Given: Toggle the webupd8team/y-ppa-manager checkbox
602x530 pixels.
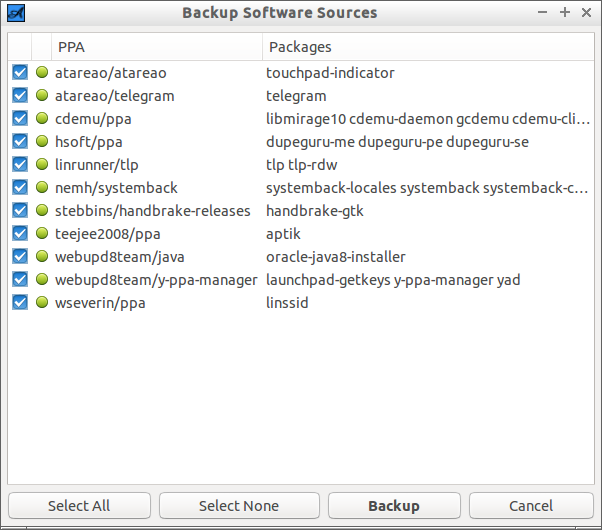Looking at the screenshot, I should (20, 279).
